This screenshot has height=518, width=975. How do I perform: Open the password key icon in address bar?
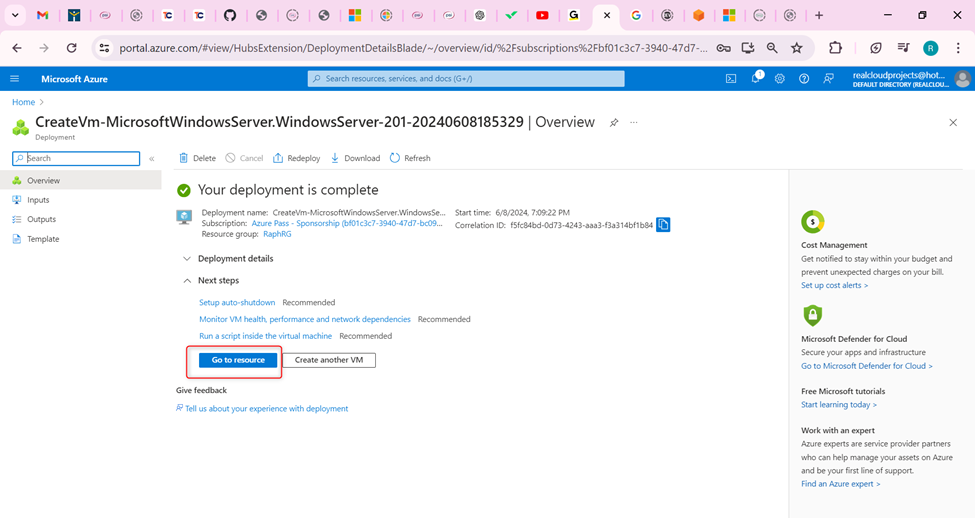click(x=723, y=48)
